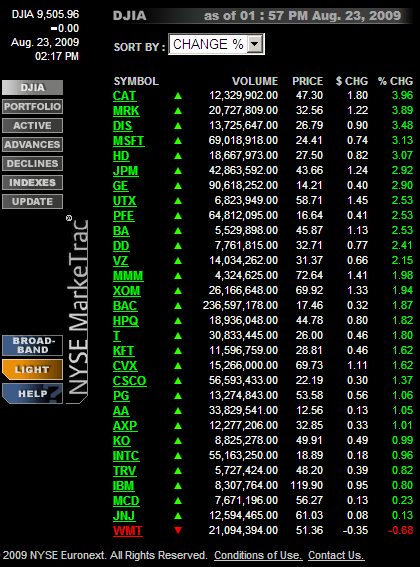The height and width of the screenshot is (567, 420).
Task: Click the DJIA 9,505.96 index value
Action: [45, 14]
